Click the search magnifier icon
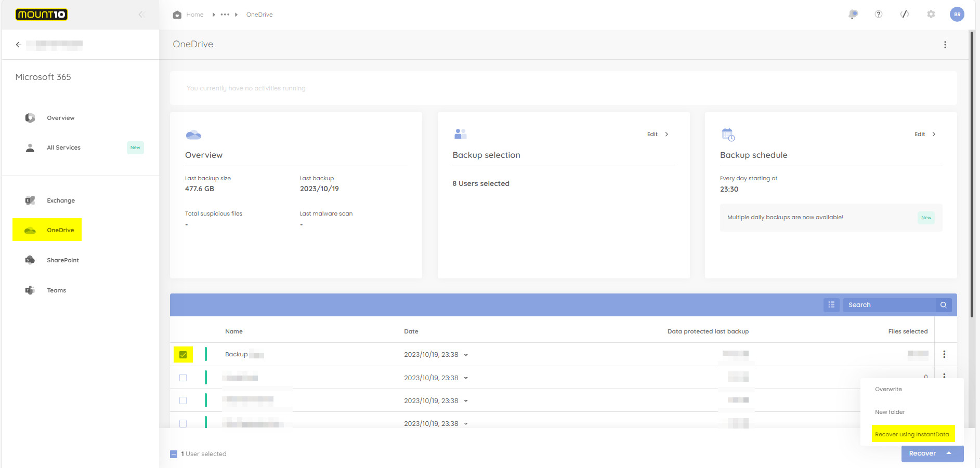This screenshot has height=468, width=980. click(x=944, y=305)
